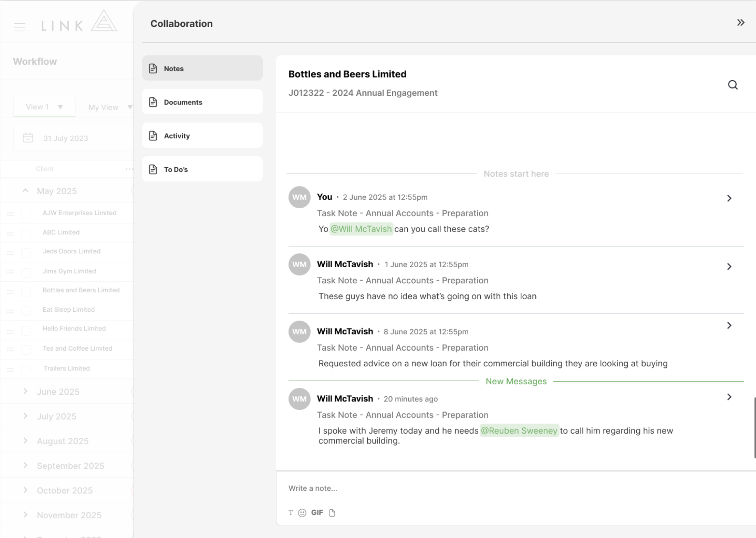Screen dimensions: 756x538
Task: Open the notes search magnifier icon
Action: click(x=733, y=85)
